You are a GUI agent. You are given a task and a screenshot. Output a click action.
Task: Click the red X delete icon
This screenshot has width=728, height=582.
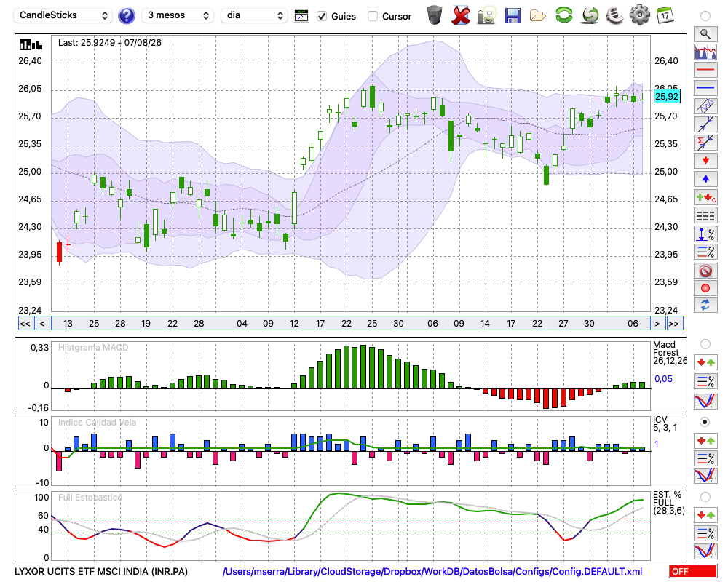461,15
